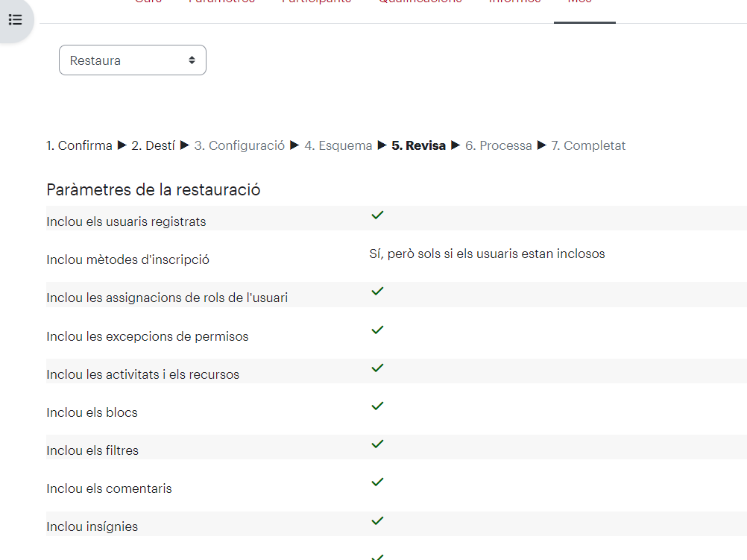Image resolution: width=747 pixels, height=560 pixels.
Task: Select "Inclou insígnies" label
Action: pos(92,526)
